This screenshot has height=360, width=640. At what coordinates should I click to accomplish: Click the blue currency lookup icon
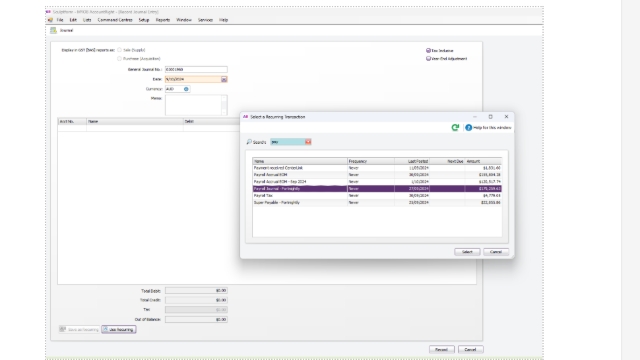click(x=186, y=89)
